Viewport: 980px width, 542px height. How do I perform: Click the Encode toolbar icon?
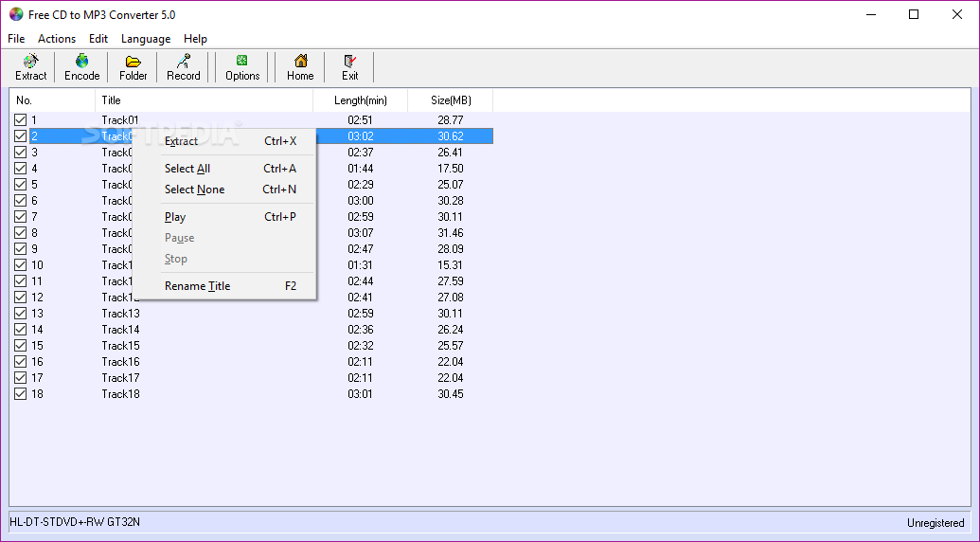pyautogui.click(x=81, y=67)
